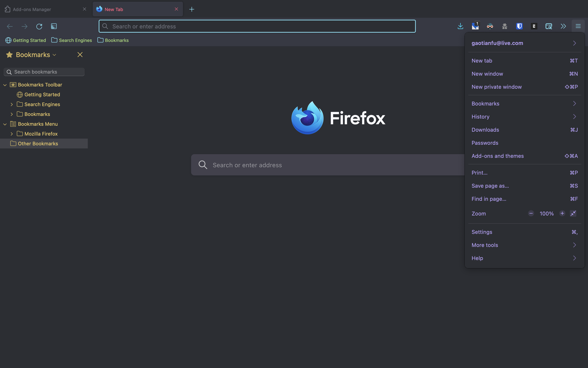This screenshot has height=368, width=588.
Task: Open Bookmarks folder in bookmarks toolbar
Action: point(113,40)
